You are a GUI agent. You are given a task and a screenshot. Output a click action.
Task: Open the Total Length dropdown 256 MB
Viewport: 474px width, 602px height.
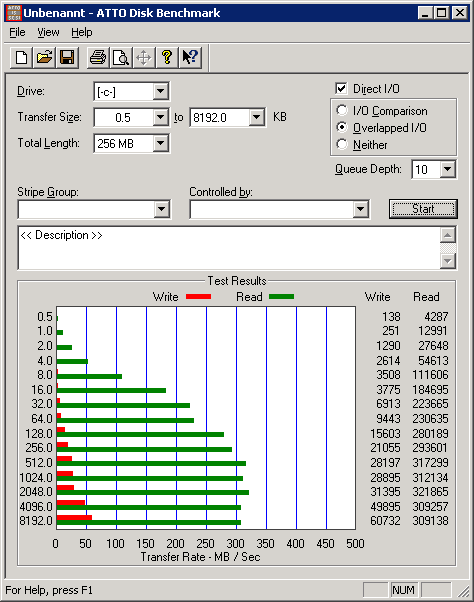(160, 143)
